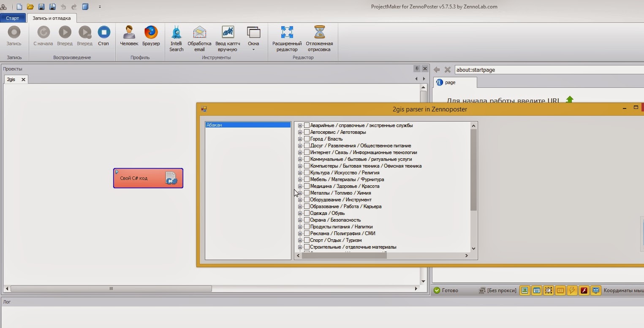Open Расширенный редактор
This screenshot has height=328, width=644.
coord(287,39)
